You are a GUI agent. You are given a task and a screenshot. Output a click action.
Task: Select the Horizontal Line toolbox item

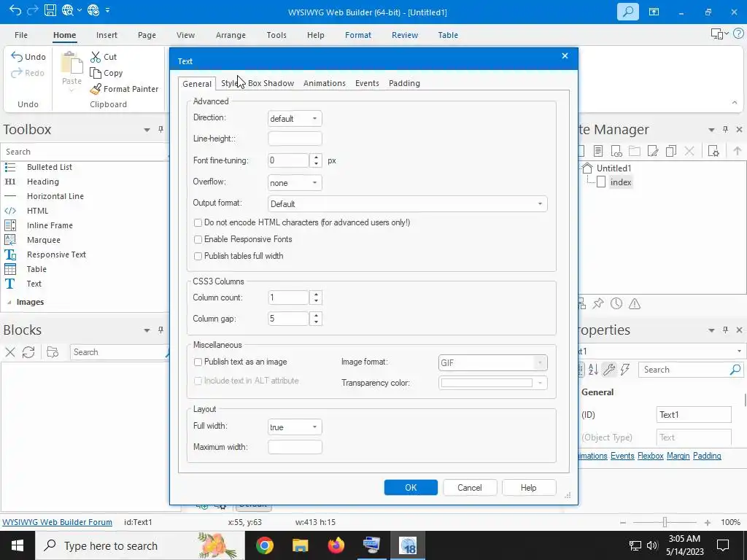click(x=55, y=196)
